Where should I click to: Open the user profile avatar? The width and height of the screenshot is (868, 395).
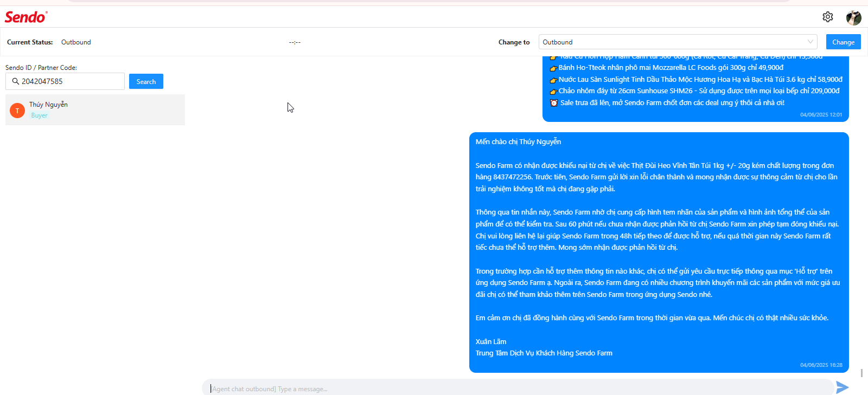tap(854, 17)
